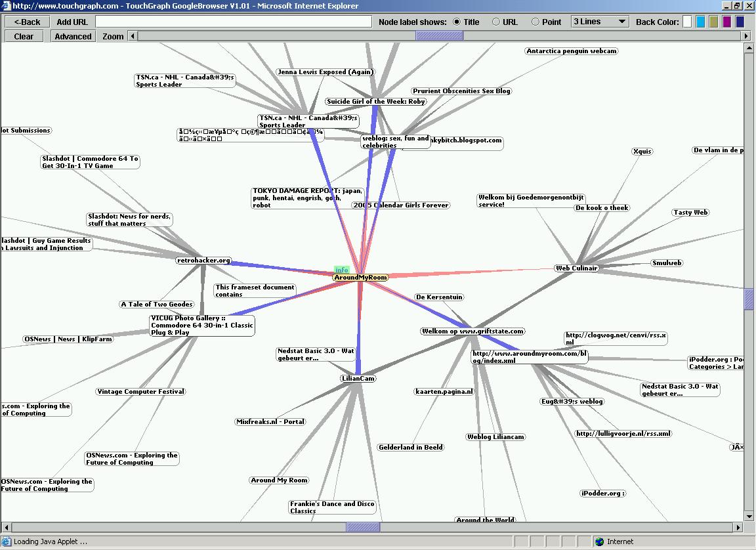The image size is (756, 550).
Task: Choose the cyan back color swatch
Action: point(701,22)
